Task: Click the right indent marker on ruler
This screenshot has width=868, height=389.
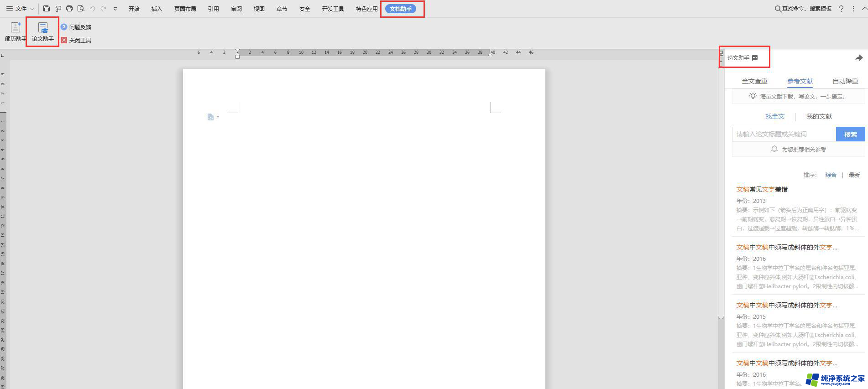Action: [x=491, y=53]
